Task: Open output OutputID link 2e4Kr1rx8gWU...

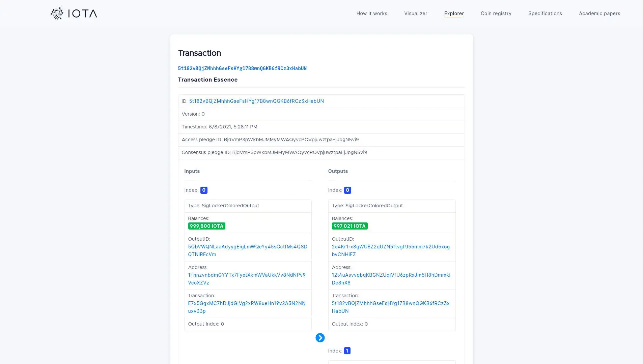Action: [x=391, y=250]
